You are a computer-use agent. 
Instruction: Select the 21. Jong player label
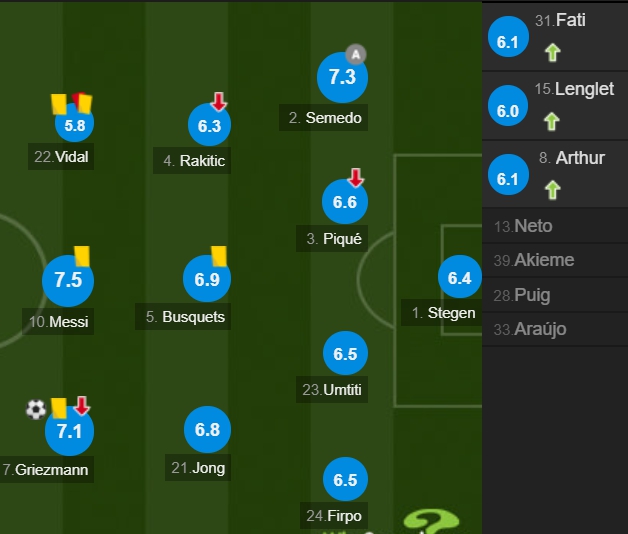(x=198, y=468)
